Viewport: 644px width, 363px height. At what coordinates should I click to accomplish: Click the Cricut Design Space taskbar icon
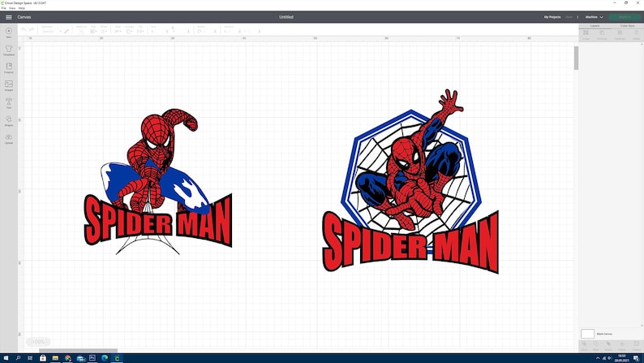(117, 358)
